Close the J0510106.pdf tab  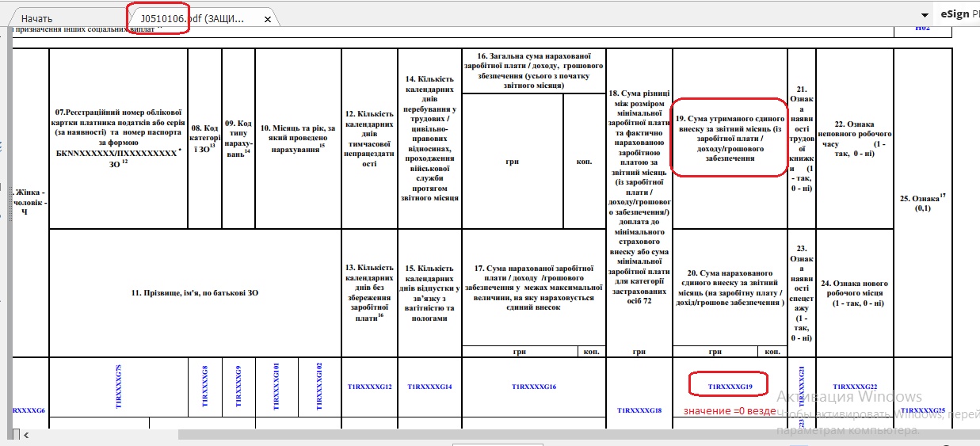[x=268, y=19]
